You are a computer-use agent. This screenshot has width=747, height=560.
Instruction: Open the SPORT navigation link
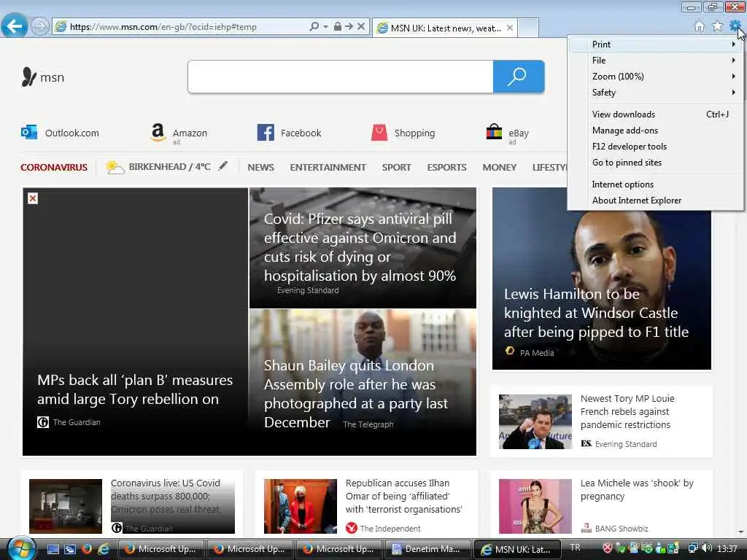coord(396,168)
